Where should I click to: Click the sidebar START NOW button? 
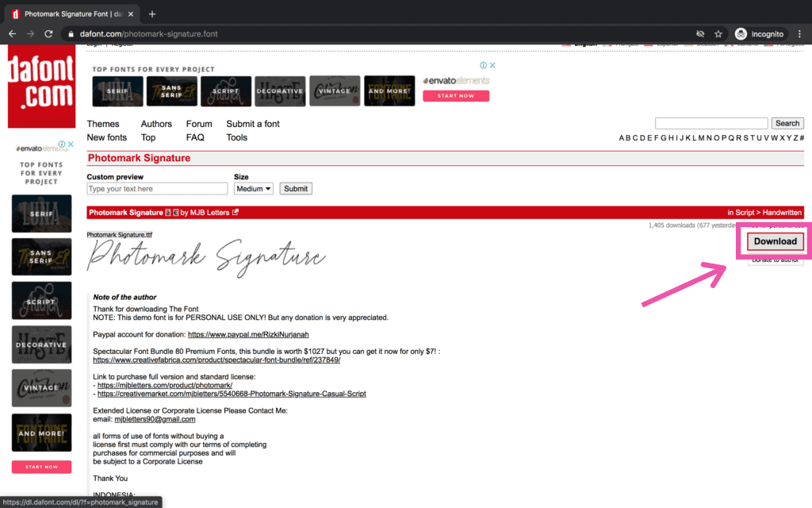point(41,467)
